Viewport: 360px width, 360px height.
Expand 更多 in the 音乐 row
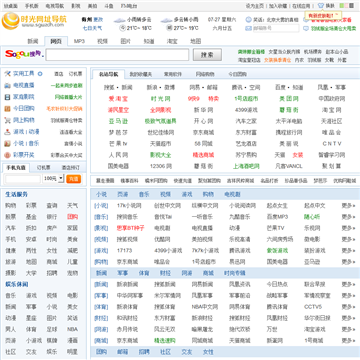coord(348,217)
